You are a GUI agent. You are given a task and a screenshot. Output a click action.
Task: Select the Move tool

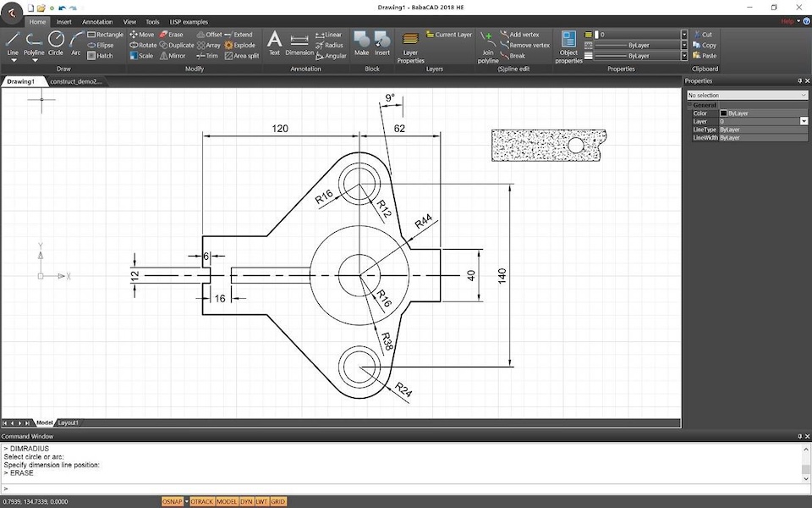tap(142, 34)
